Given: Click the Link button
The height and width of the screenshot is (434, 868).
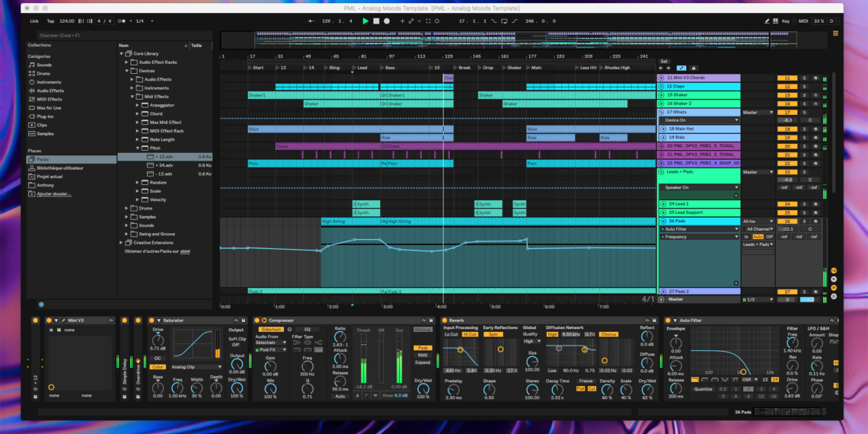Looking at the screenshot, I should click(34, 21).
